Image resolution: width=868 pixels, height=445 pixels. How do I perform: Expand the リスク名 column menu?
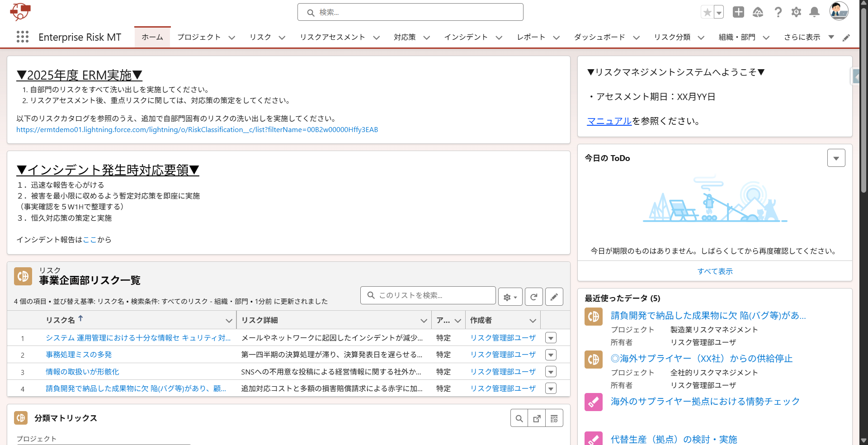229,320
